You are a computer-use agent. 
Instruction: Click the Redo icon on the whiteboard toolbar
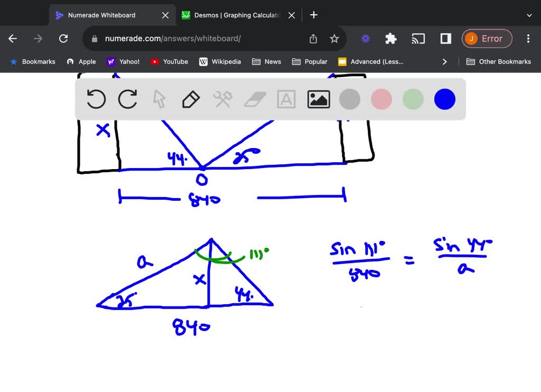point(127,99)
